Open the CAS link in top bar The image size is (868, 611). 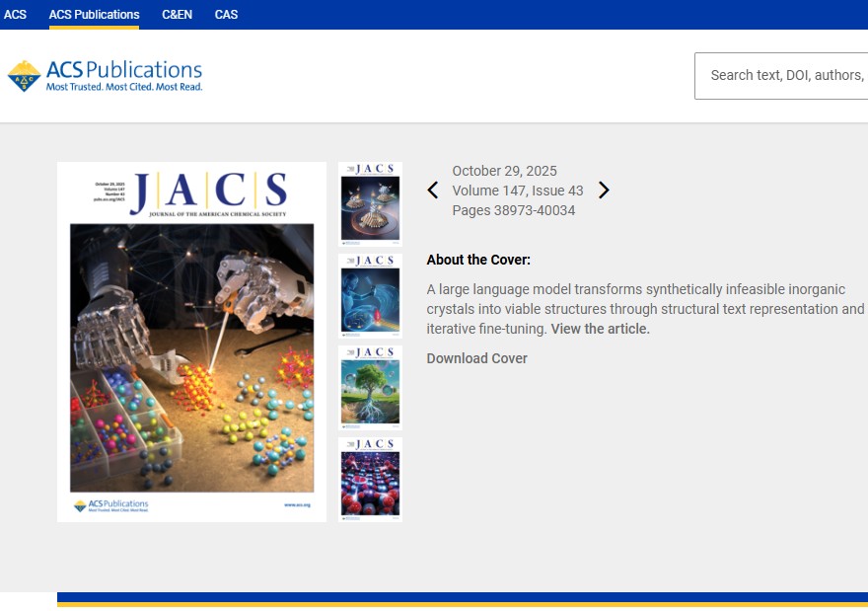click(x=227, y=15)
